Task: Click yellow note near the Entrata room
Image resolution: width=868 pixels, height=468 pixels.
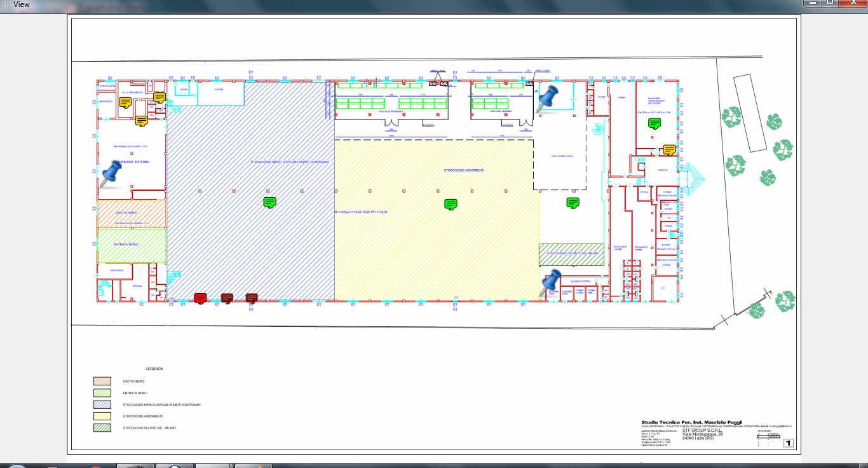Action: [x=668, y=150]
